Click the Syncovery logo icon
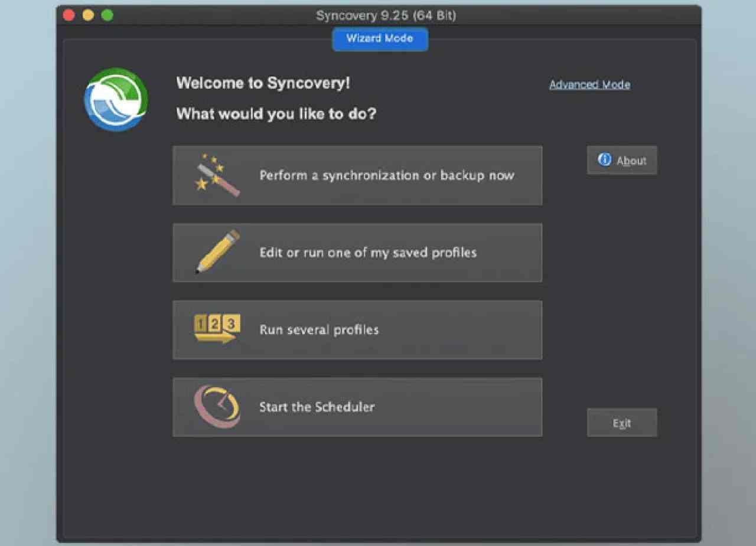The width and height of the screenshot is (756, 546). pyautogui.click(x=116, y=99)
